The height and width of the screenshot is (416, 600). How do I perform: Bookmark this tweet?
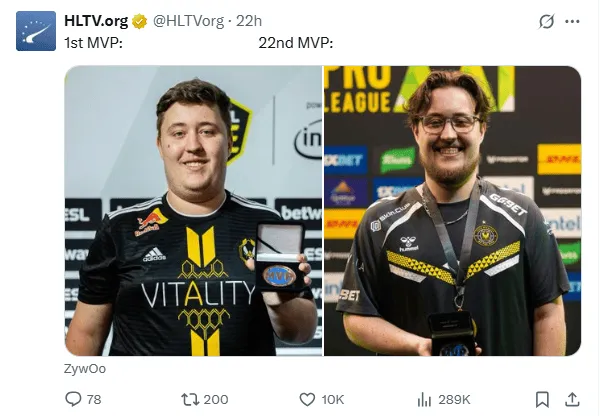coord(542,400)
